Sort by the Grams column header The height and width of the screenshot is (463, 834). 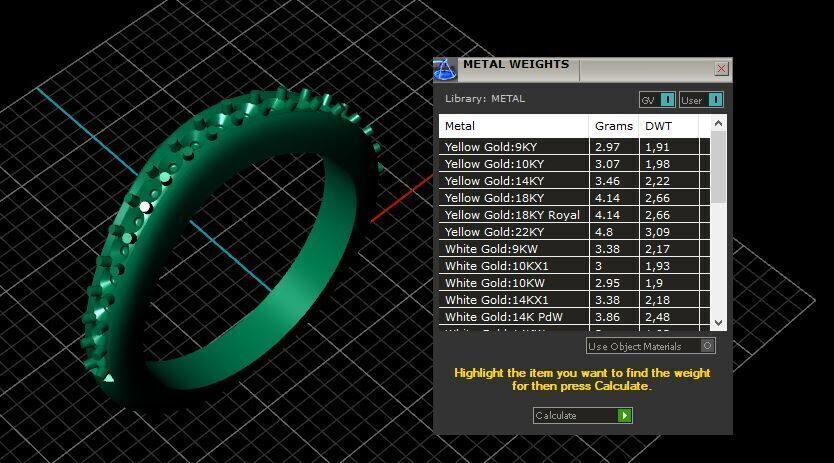(x=614, y=126)
